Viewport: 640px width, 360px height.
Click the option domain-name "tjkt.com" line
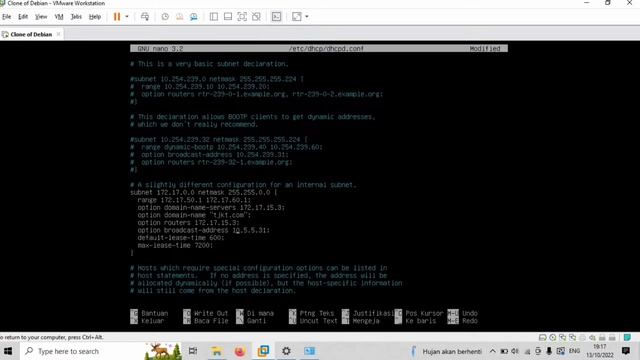194,215
